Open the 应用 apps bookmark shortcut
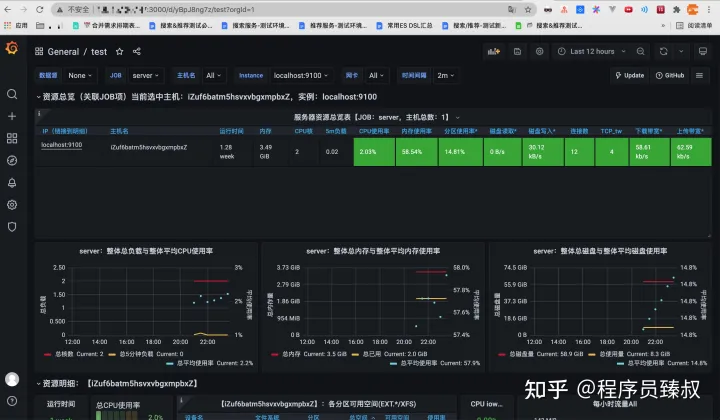The width and height of the screenshot is (720, 420). click(16, 26)
